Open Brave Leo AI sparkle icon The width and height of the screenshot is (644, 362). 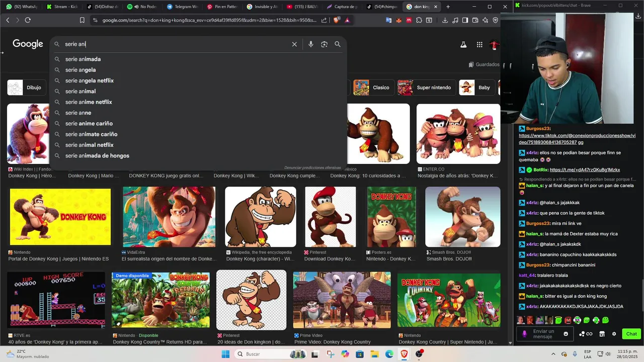(486, 20)
